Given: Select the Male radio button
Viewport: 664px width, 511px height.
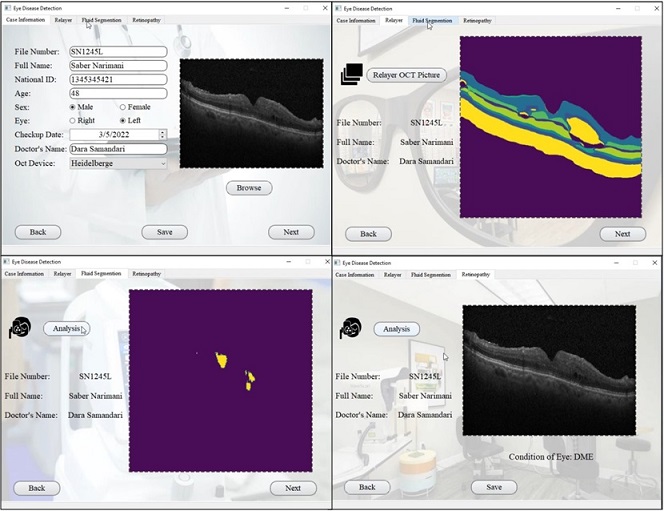Looking at the screenshot, I should pyautogui.click(x=73, y=107).
